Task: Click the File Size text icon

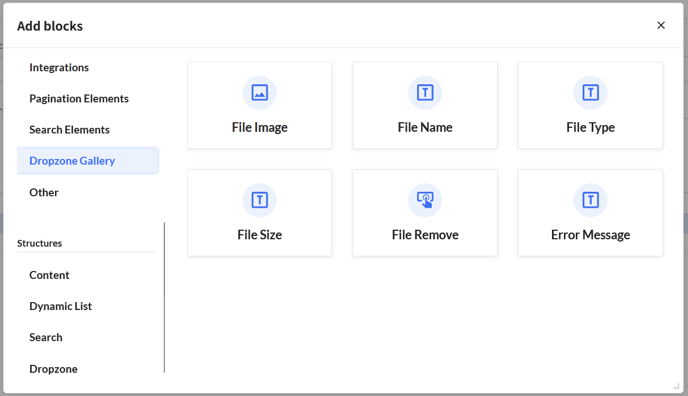Action: pos(259,200)
